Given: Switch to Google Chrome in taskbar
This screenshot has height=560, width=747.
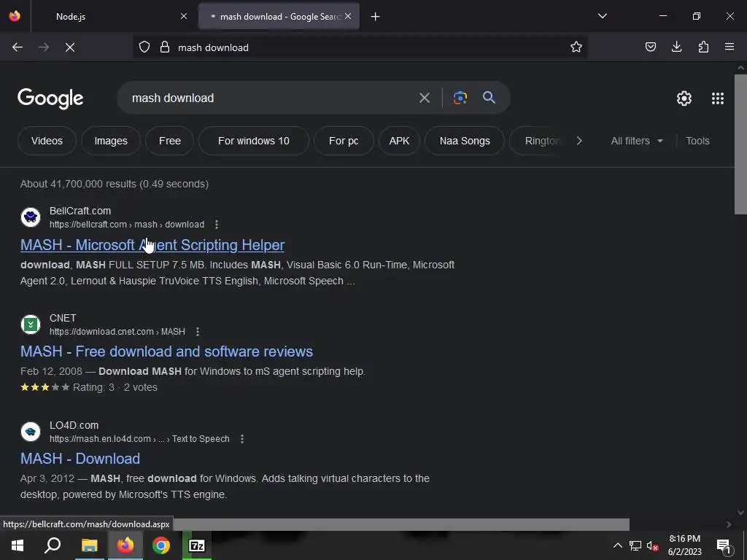Looking at the screenshot, I should click(x=161, y=545).
